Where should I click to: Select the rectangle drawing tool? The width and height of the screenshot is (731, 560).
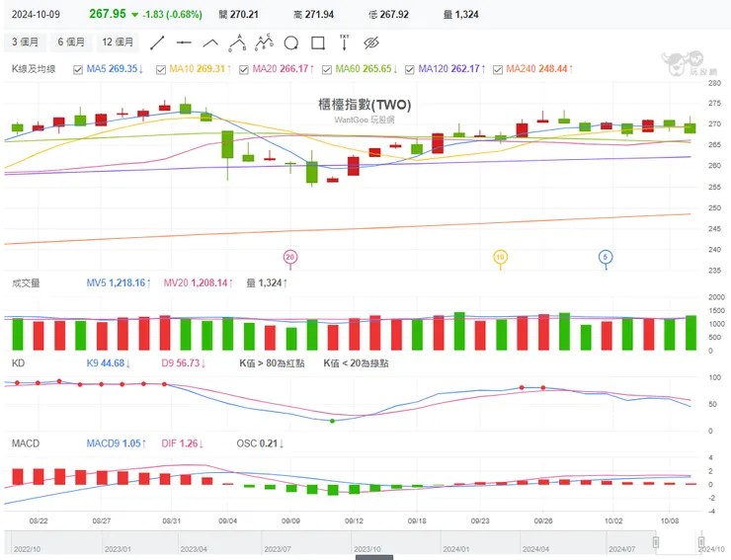(318, 43)
